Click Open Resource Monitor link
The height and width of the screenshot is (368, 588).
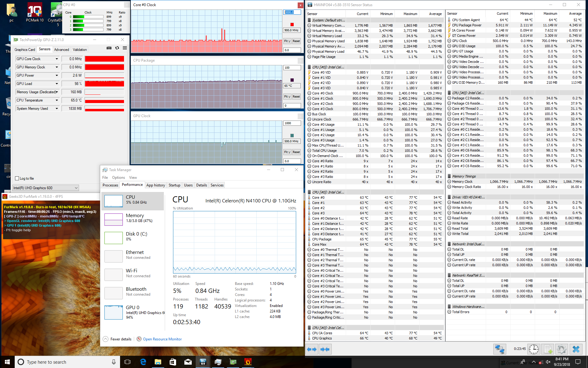162,339
